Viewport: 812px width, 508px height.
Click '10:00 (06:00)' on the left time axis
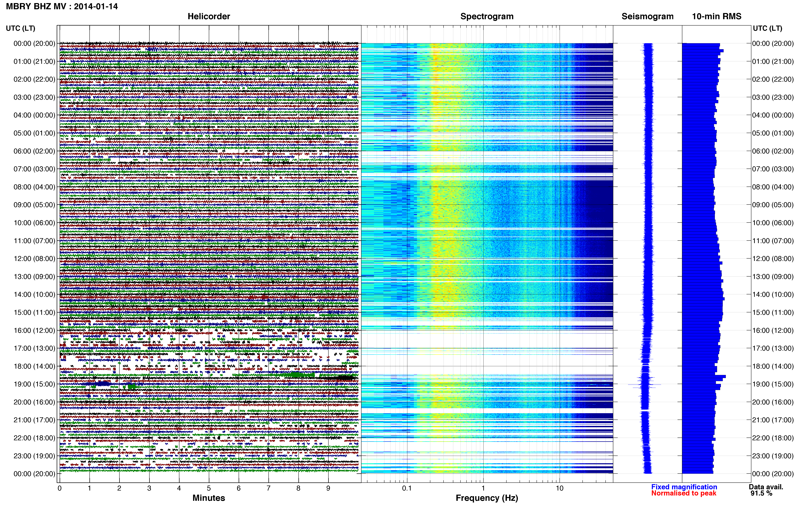[34, 223]
